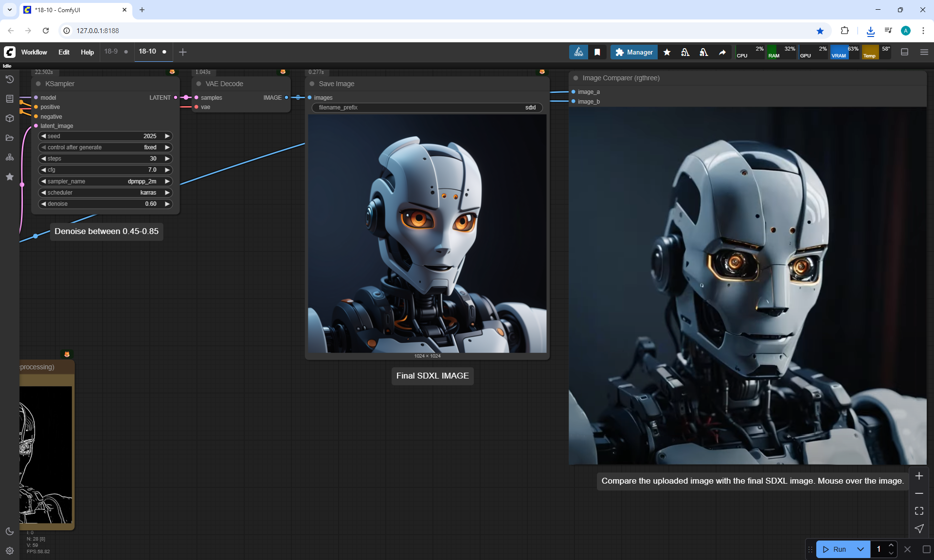Viewport: 934px width, 560px height.
Task: Increase the denoise value with right arrow
Action: [x=167, y=204]
